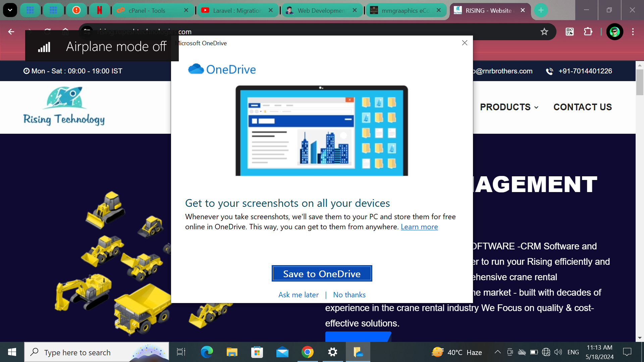The image size is (644, 362).
Task: Click the Rising Technology logo
Action: point(64,107)
